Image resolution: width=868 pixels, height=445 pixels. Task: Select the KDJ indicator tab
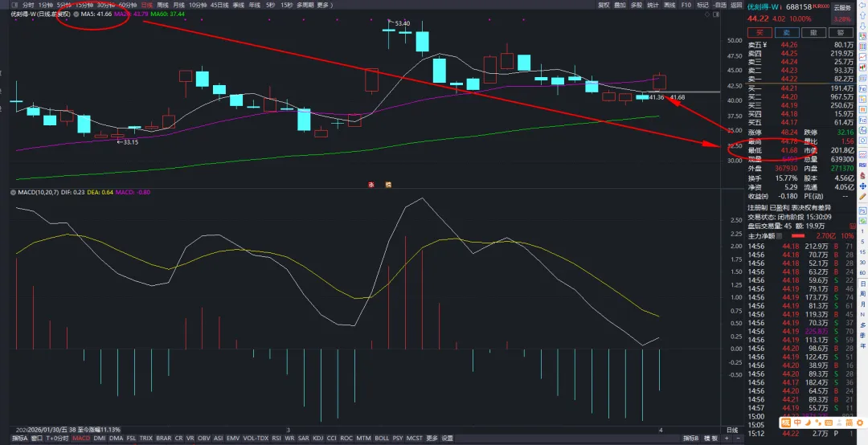click(x=317, y=438)
